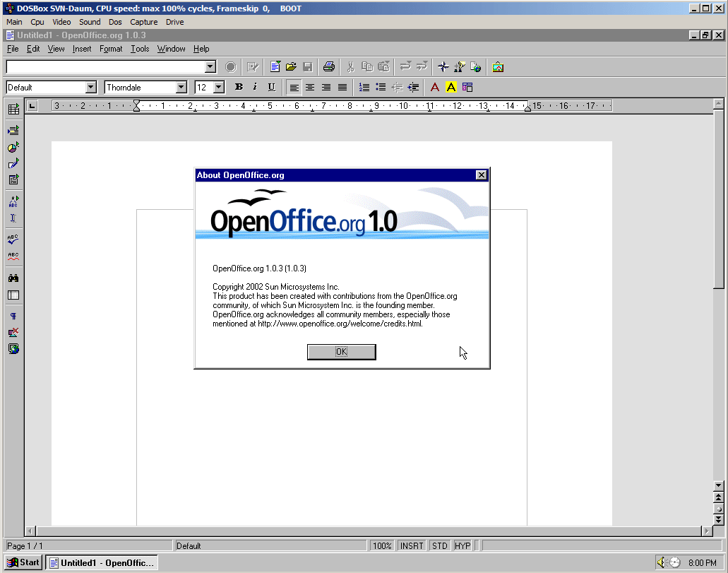Click the yellow Highlighting icon
728x573 pixels.
pos(451,88)
